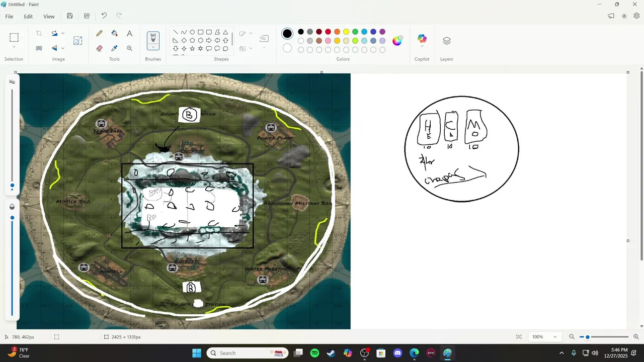
Task: Open Spotify from the taskbar
Action: pos(314,353)
